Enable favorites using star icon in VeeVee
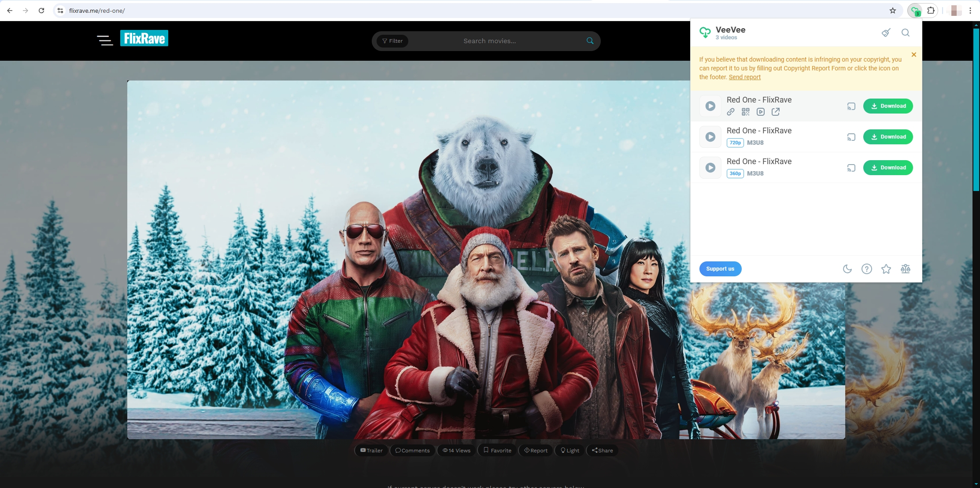 (886, 269)
